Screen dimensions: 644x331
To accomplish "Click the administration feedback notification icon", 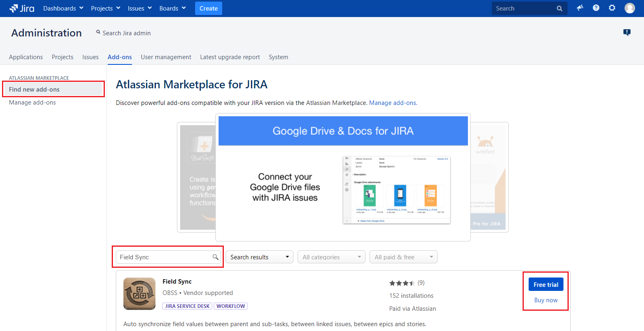I will point(627,32).
